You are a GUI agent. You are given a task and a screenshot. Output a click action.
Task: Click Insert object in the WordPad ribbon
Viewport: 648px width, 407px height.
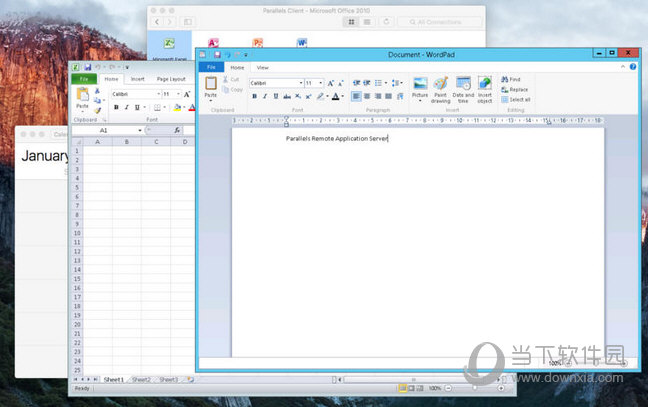tap(485, 89)
